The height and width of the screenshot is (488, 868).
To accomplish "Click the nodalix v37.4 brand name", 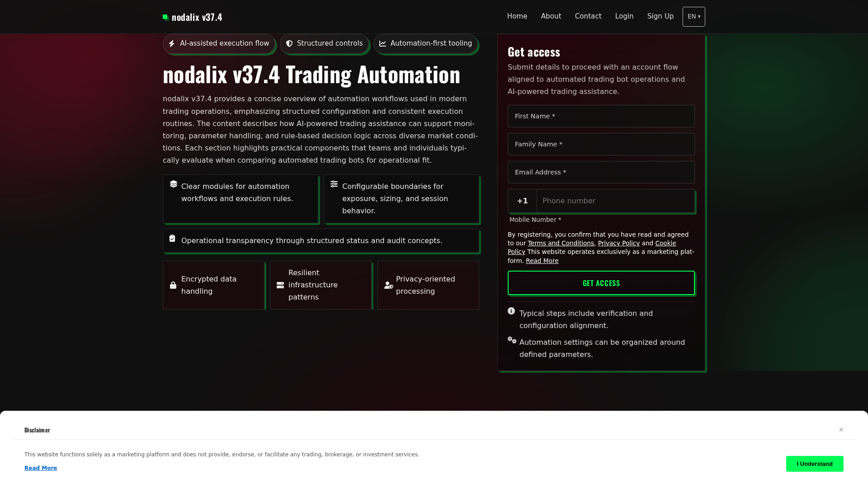I will pos(197,17).
